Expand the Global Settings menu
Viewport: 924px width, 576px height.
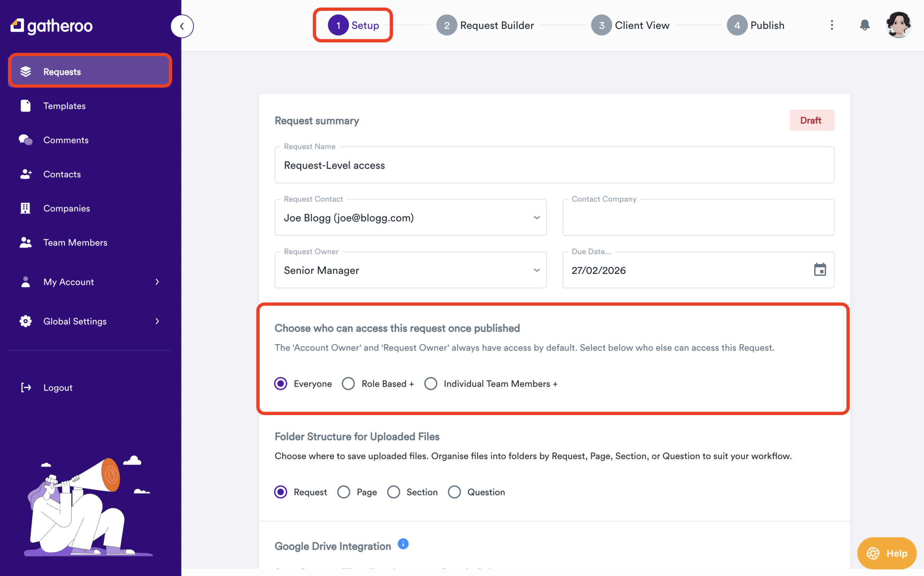coord(75,321)
